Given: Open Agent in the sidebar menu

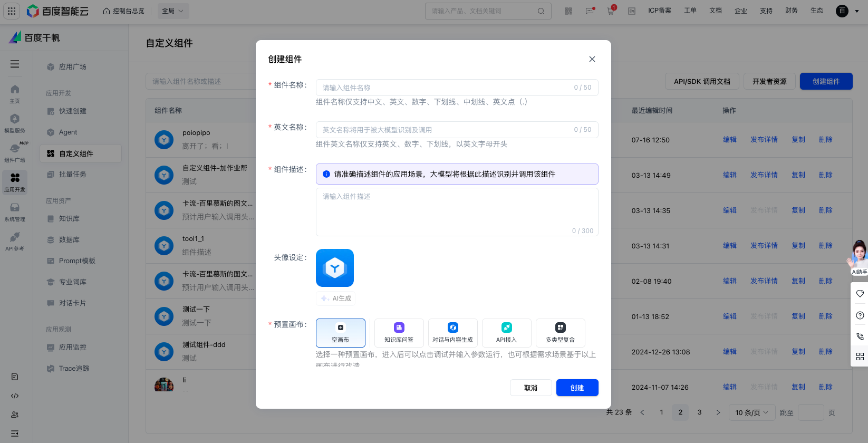Looking at the screenshot, I should point(68,132).
